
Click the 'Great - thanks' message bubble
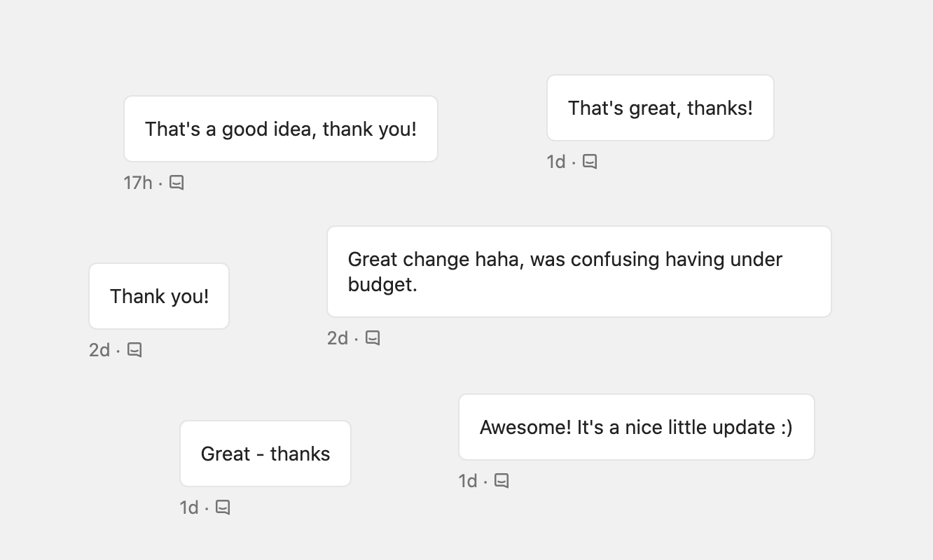tap(265, 454)
